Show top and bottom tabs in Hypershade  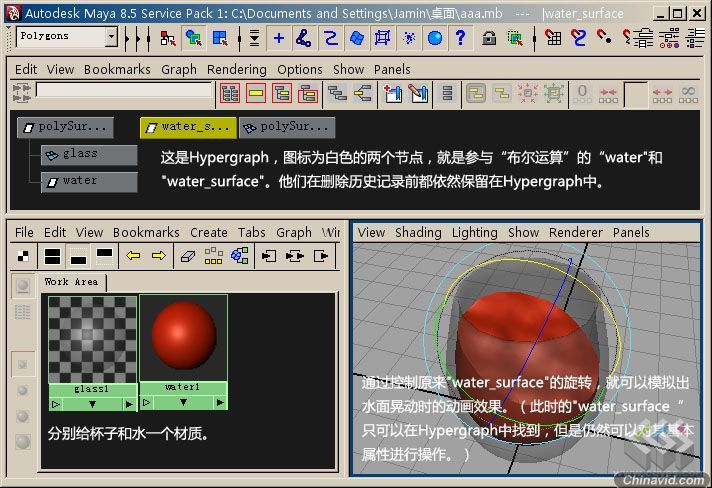click(52, 256)
